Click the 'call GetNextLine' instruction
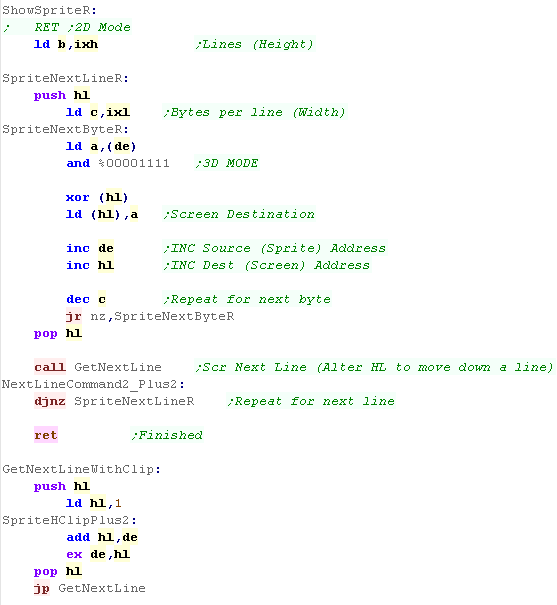This screenshot has height=605, width=557. 98,367
